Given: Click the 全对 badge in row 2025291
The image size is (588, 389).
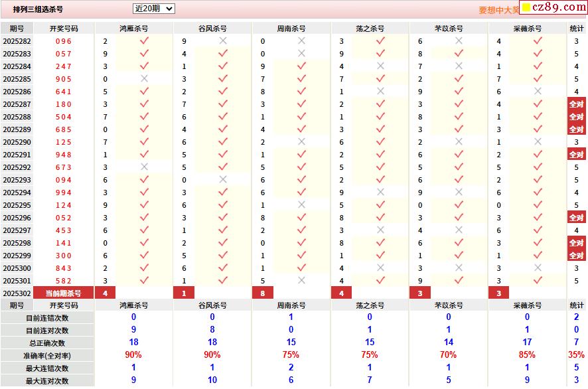Looking at the screenshot, I should [576, 155].
